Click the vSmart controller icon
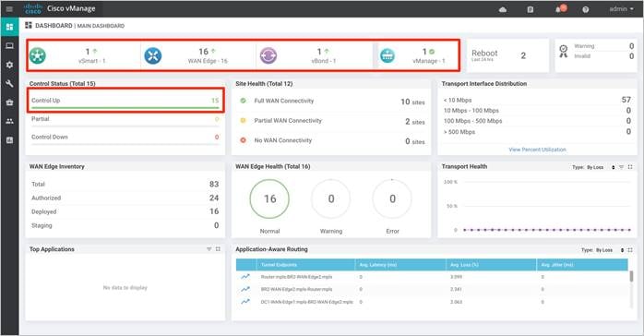 click(38, 55)
